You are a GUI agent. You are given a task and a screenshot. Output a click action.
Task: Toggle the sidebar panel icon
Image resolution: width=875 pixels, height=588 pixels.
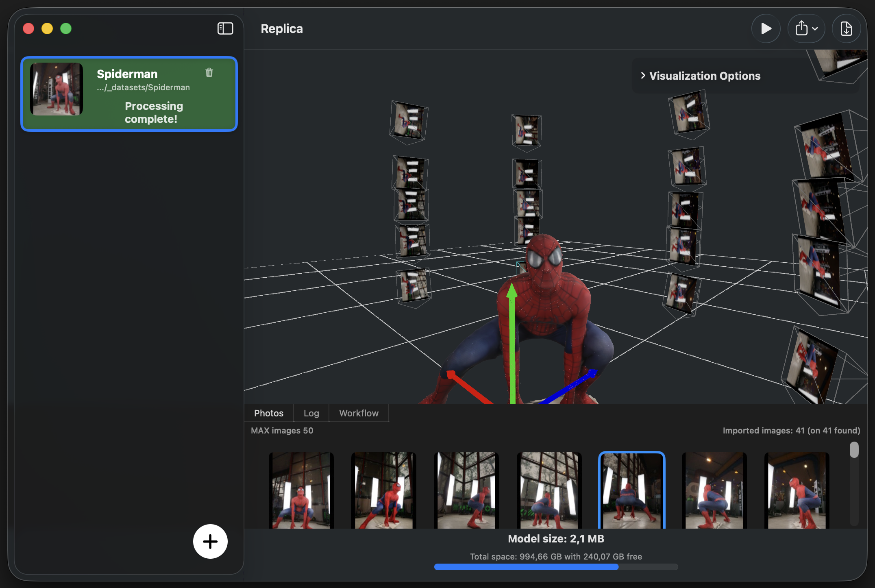(x=225, y=28)
